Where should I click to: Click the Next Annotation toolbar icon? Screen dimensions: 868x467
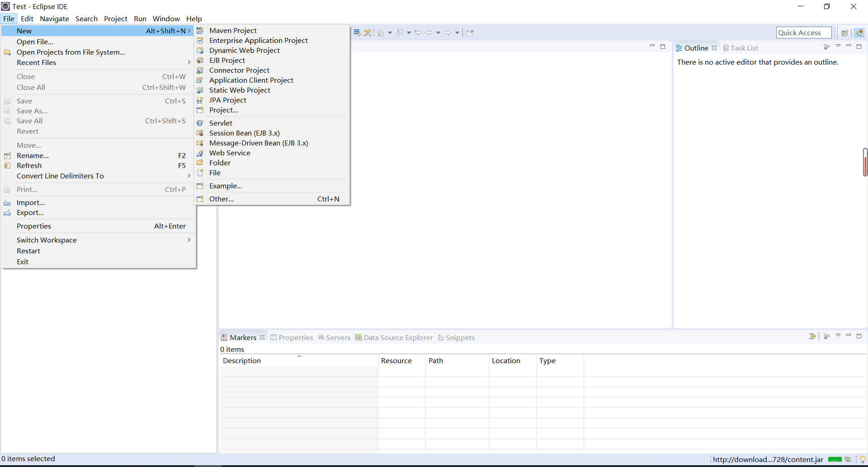[381, 33]
